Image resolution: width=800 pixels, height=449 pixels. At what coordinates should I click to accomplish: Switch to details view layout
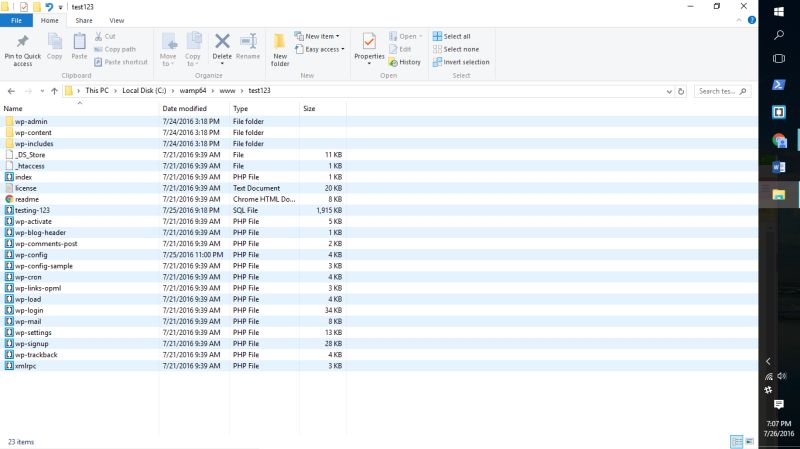(x=737, y=441)
